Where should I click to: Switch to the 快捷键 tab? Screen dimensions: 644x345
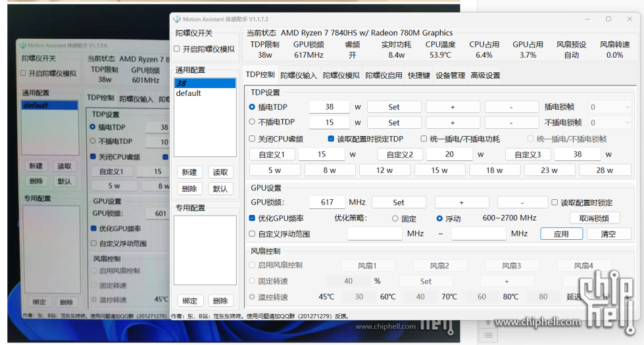pyautogui.click(x=418, y=76)
